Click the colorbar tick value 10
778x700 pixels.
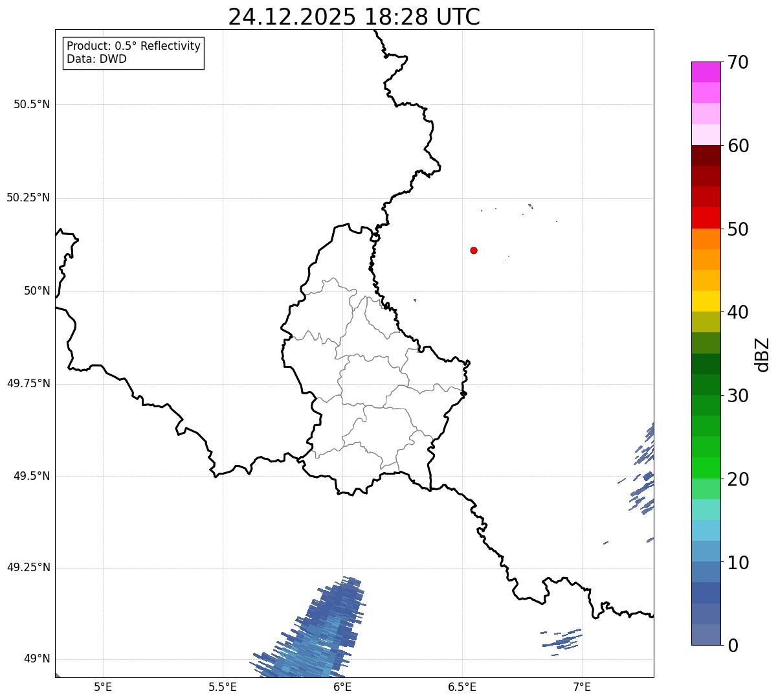point(738,562)
